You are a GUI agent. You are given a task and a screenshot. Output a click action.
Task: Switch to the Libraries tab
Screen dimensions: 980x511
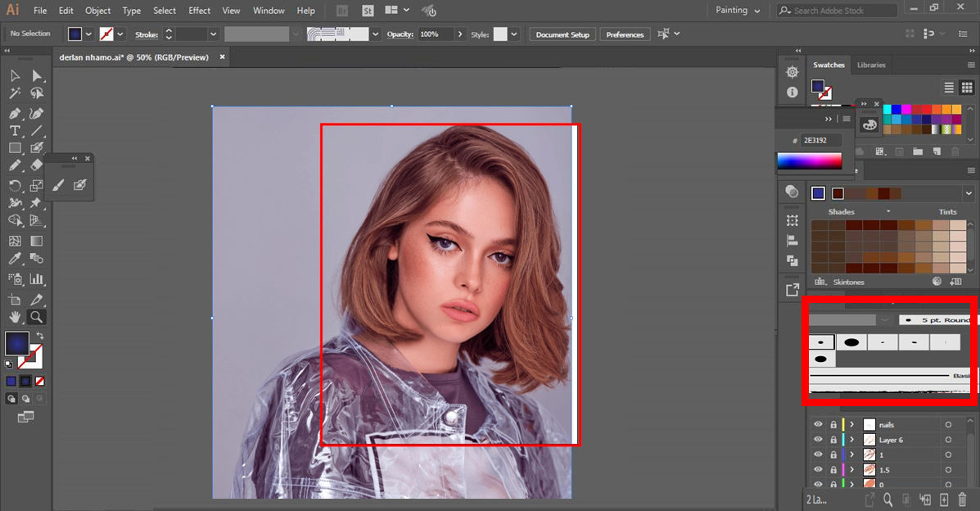(871, 65)
